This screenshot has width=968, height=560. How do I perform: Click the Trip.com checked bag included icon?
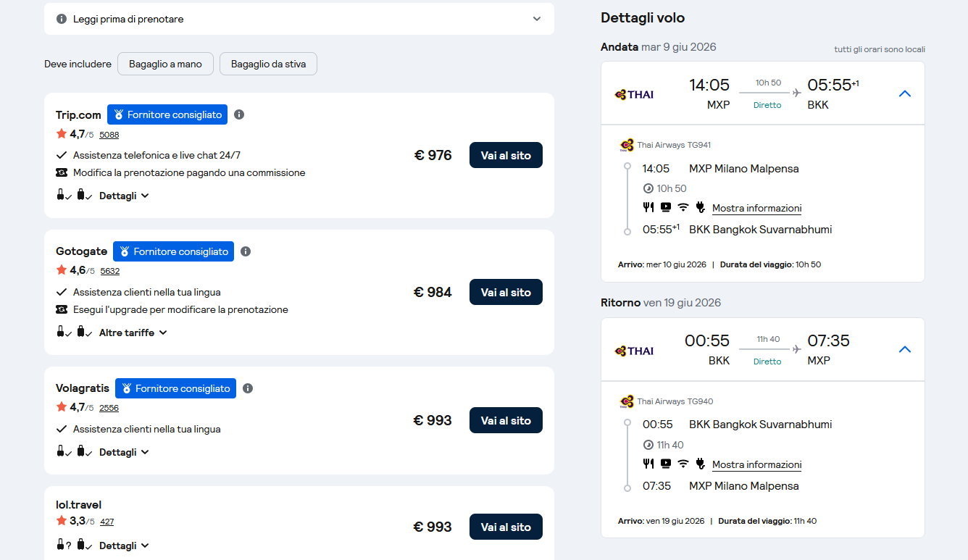[84, 195]
